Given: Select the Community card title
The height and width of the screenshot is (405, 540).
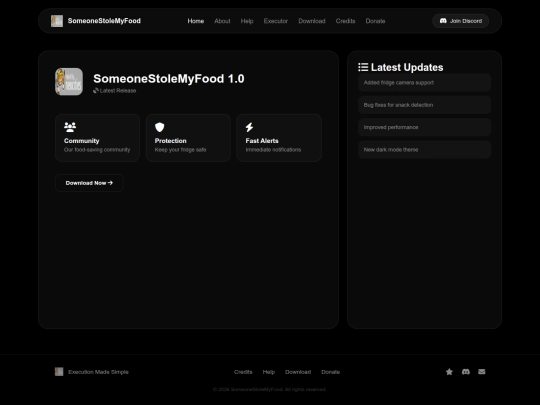Looking at the screenshot, I should tap(82, 141).
